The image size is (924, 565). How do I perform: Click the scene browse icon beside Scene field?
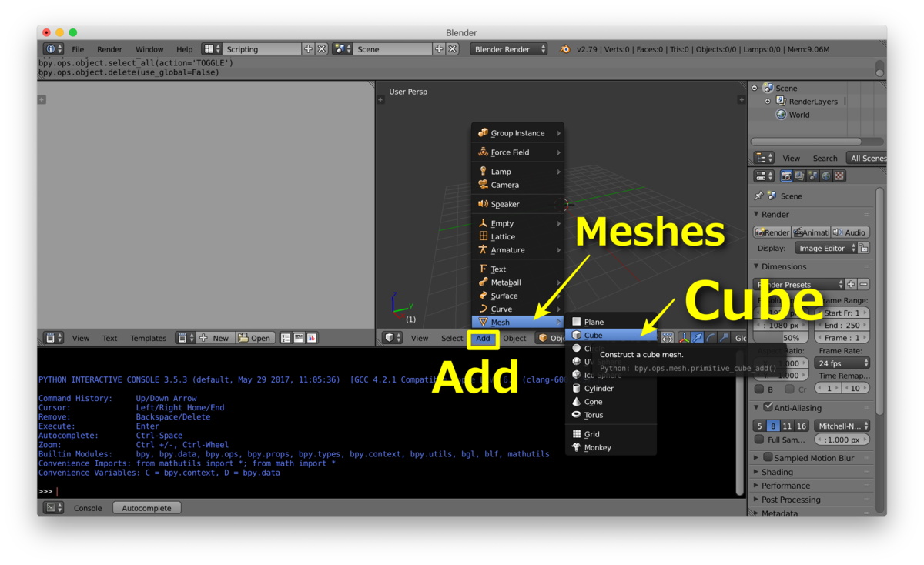pyautogui.click(x=343, y=49)
